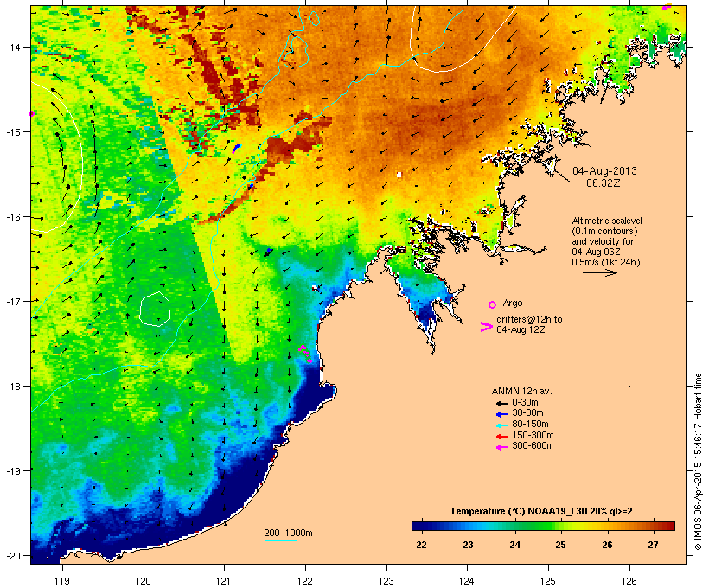Click the '0.5m/s (1kt 24h)' label

(x=606, y=262)
